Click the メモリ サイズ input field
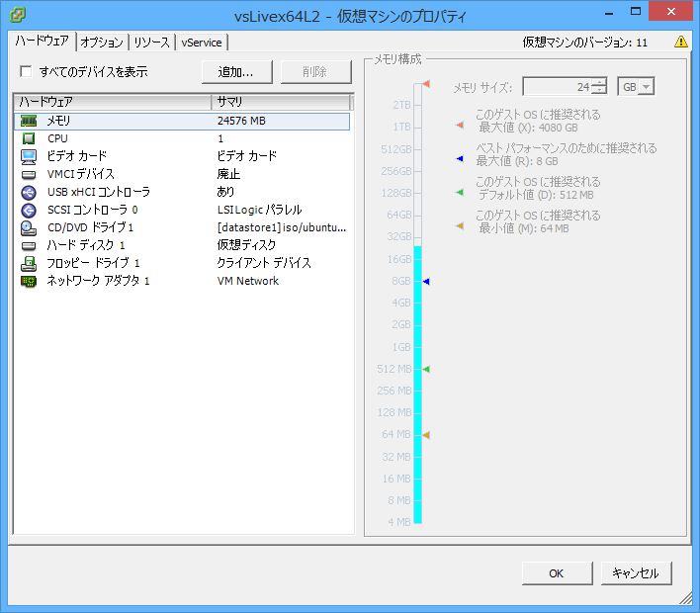700x613 pixels. point(558,87)
